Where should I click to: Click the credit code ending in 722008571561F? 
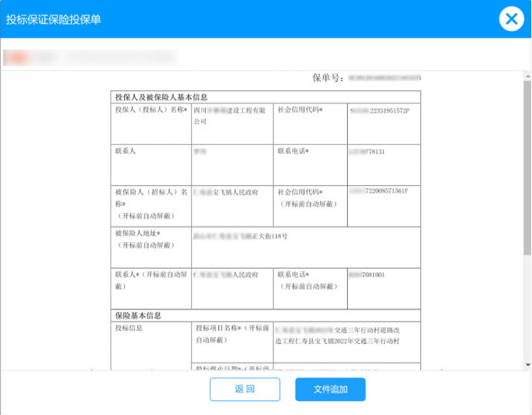[379, 191]
